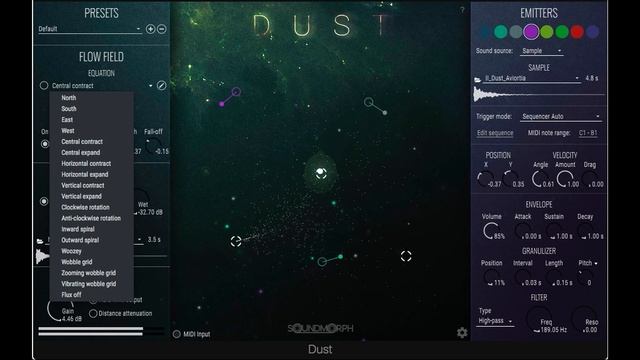This screenshot has height=360, width=640.
Task: Toggle the radio button beside Wet knob
Action: 44,201
